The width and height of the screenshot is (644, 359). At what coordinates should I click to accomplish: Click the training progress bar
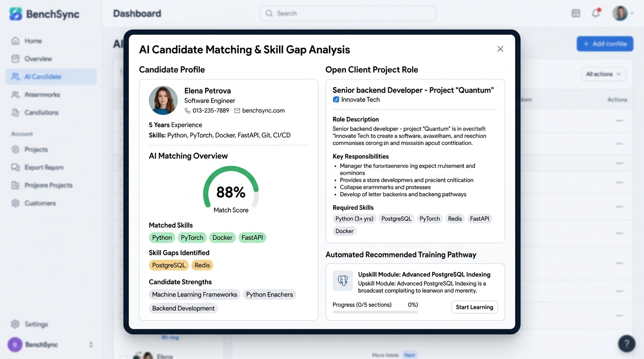375,312
